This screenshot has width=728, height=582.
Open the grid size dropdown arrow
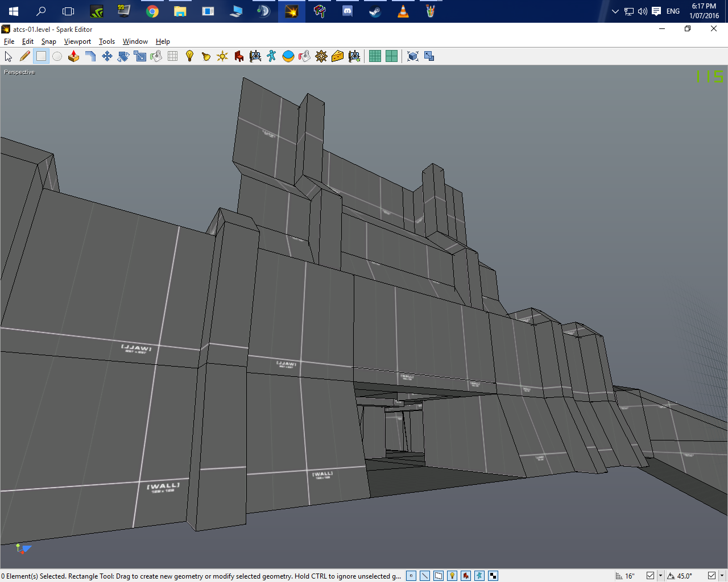pos(660,576)
